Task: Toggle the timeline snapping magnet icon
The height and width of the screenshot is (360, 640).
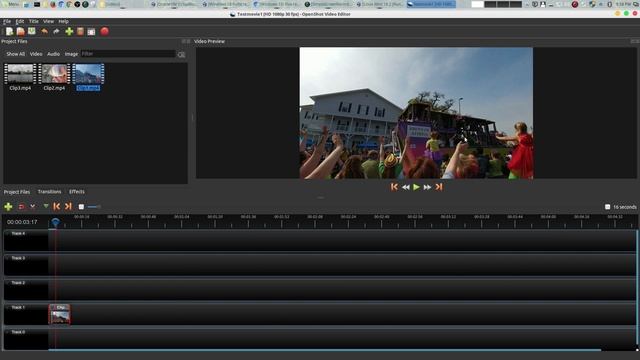Action: coord(22,207)
